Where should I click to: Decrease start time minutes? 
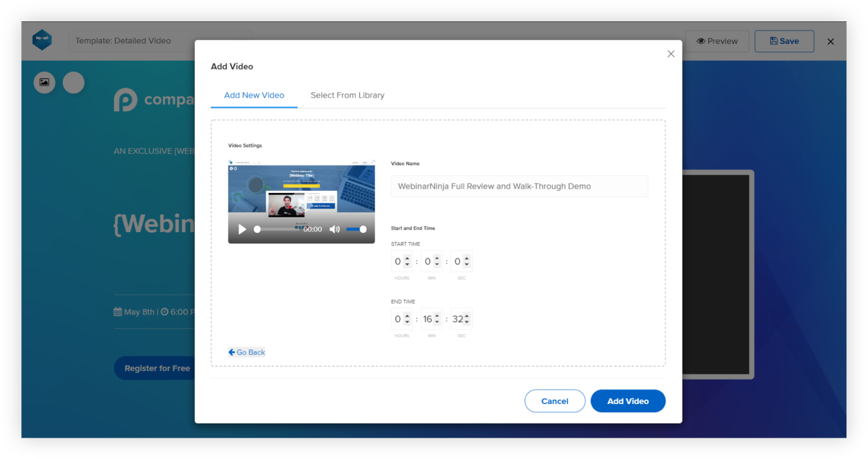[x=437, y=264]
